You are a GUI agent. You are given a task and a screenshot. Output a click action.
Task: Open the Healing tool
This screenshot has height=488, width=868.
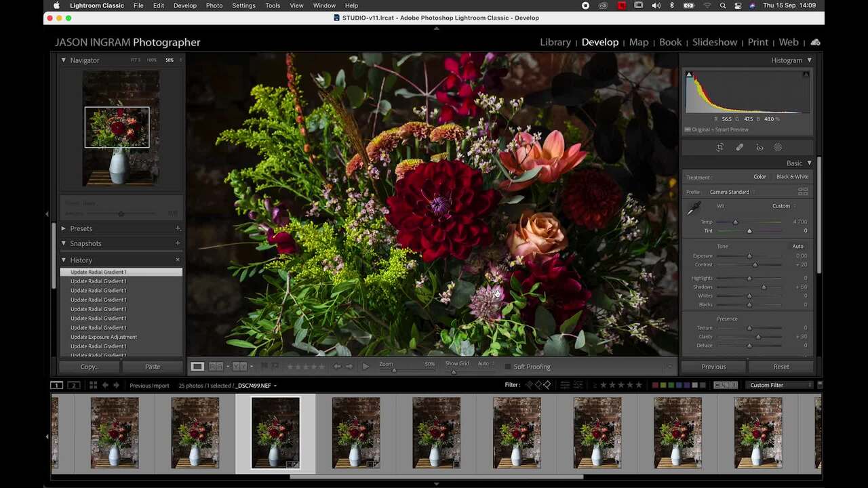[x=740, y=147]
